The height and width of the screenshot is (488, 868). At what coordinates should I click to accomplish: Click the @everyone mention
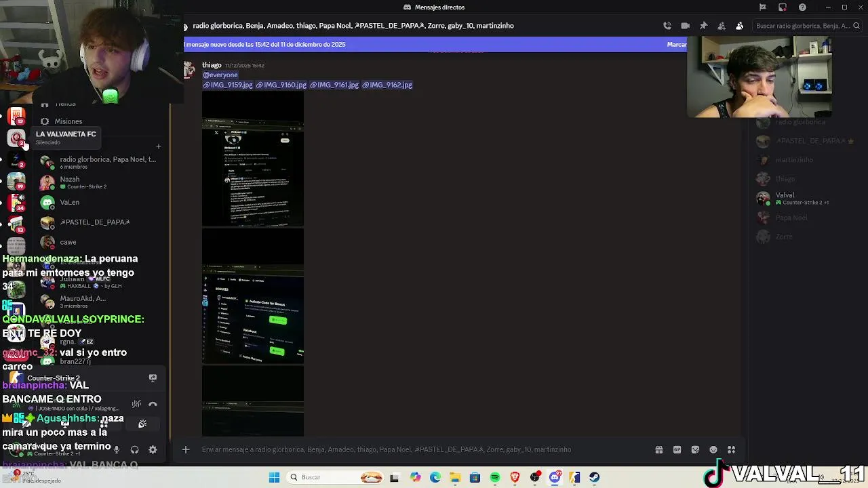point(220,75)
